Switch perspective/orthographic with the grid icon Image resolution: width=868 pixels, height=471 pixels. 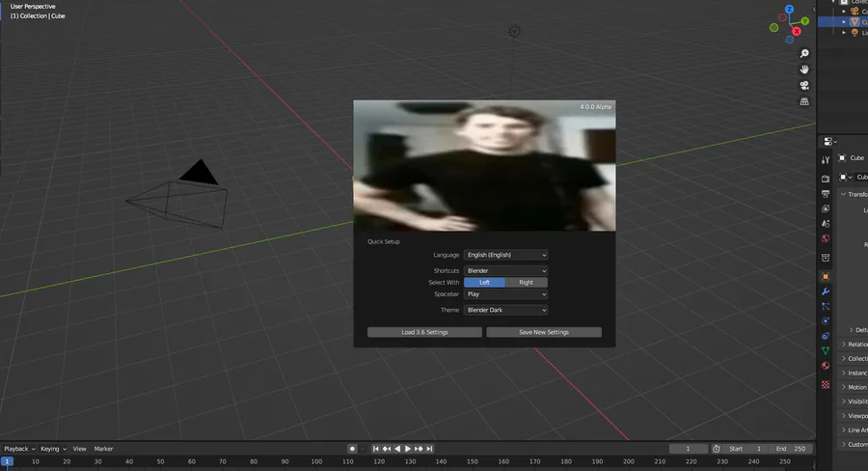[x=804, y=101]
